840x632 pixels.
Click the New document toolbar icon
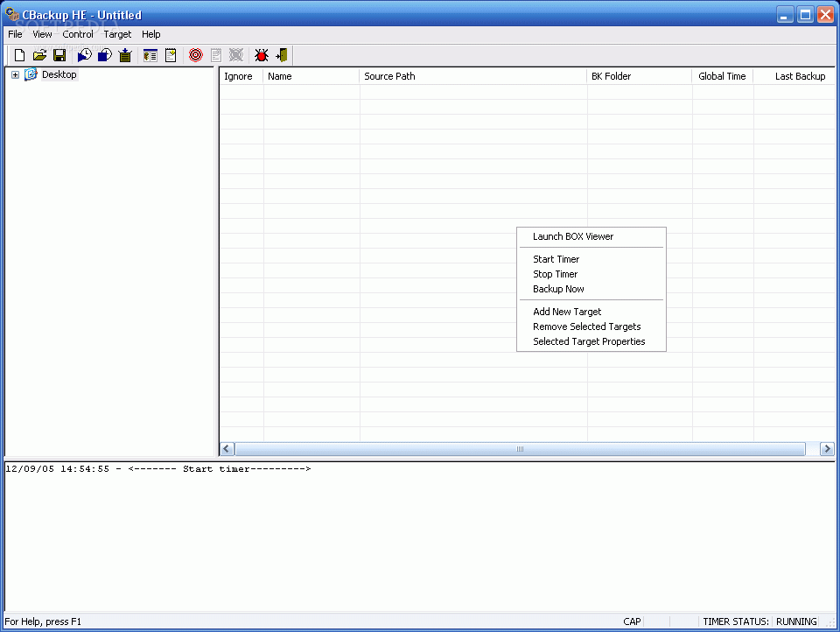click(20, 54)
